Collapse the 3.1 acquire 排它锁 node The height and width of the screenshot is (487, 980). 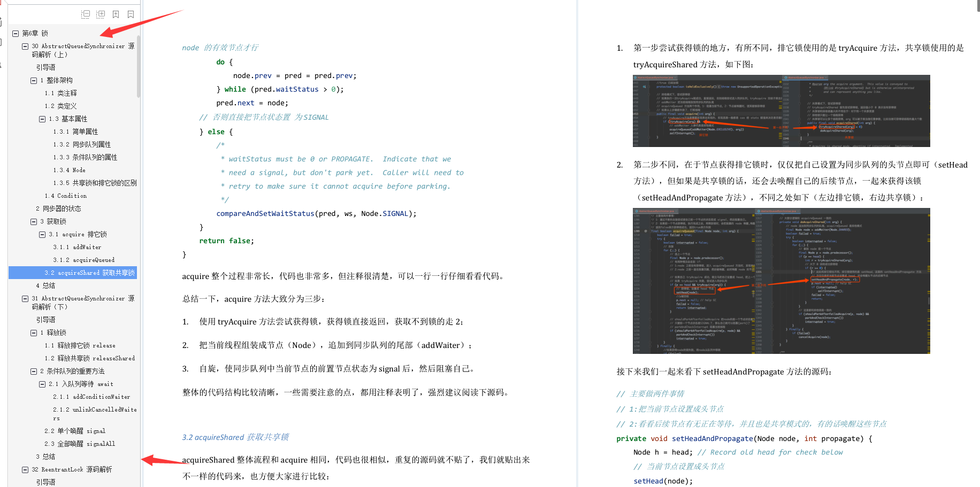(x=42, y=234)
